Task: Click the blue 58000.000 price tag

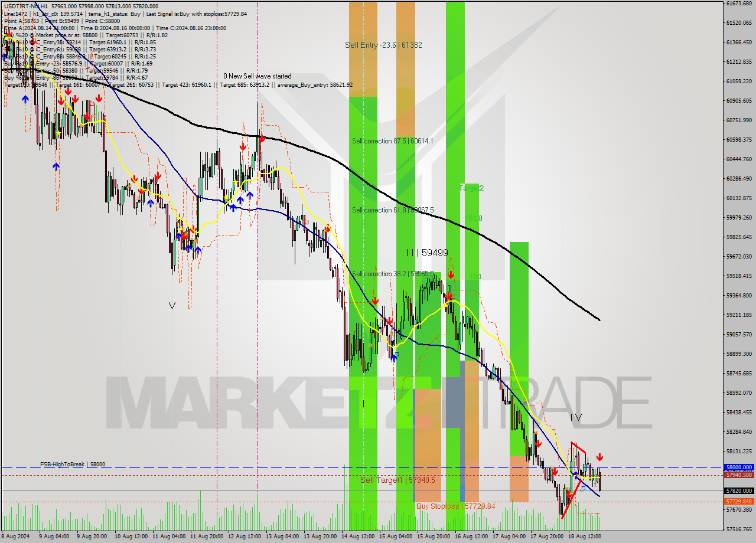Action: point(738,467)
